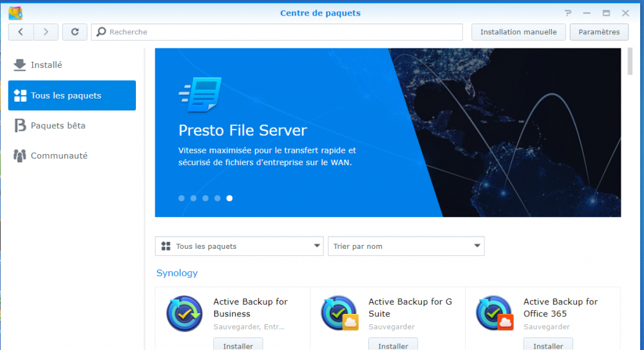Open Paramètres settings
This screenshot has height=350, width=644.
coord(599,32)
